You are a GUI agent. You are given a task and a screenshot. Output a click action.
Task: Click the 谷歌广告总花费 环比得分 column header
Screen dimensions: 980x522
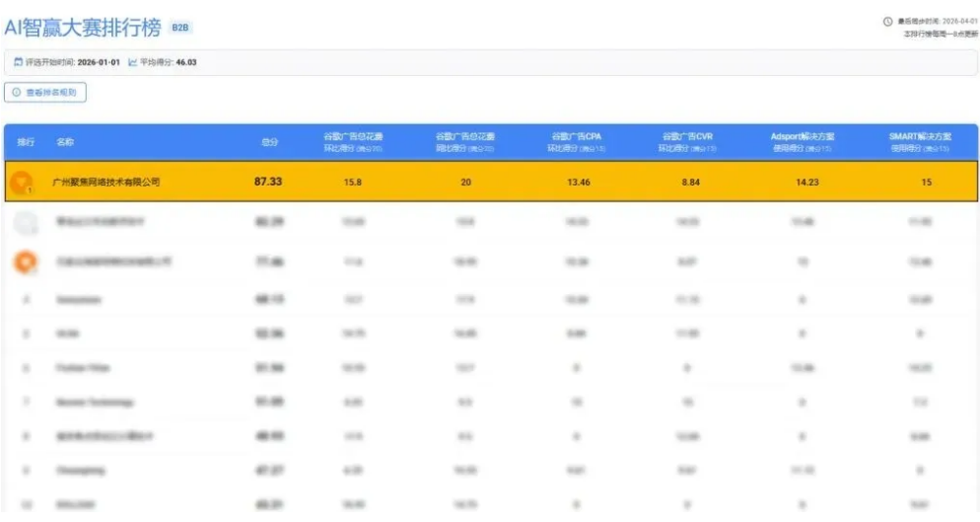click(354, 142)
